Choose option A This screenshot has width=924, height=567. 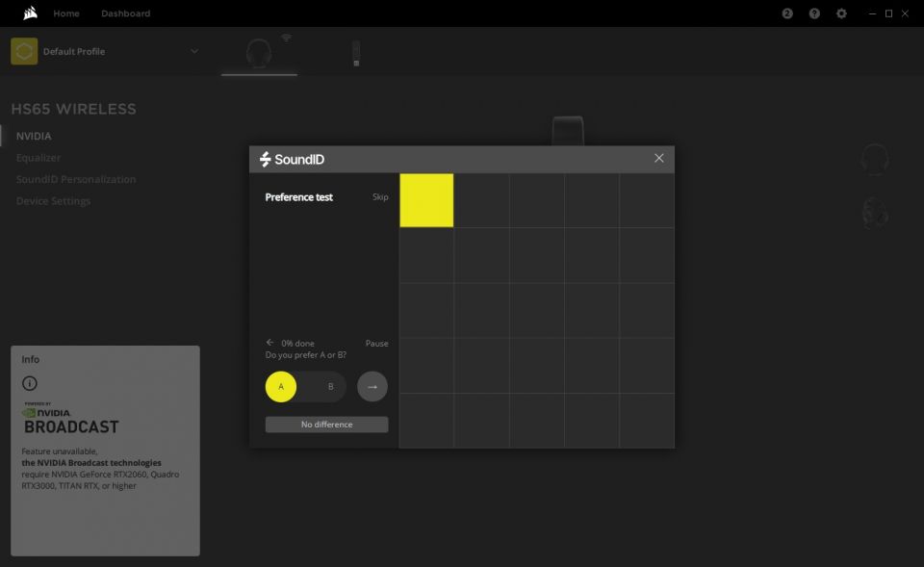pos(280,387)
